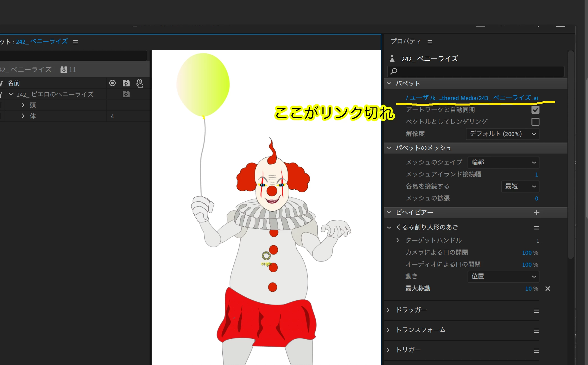
Task: Open the Puppet panel hamburger menu
Action: [x=75, y=42]
